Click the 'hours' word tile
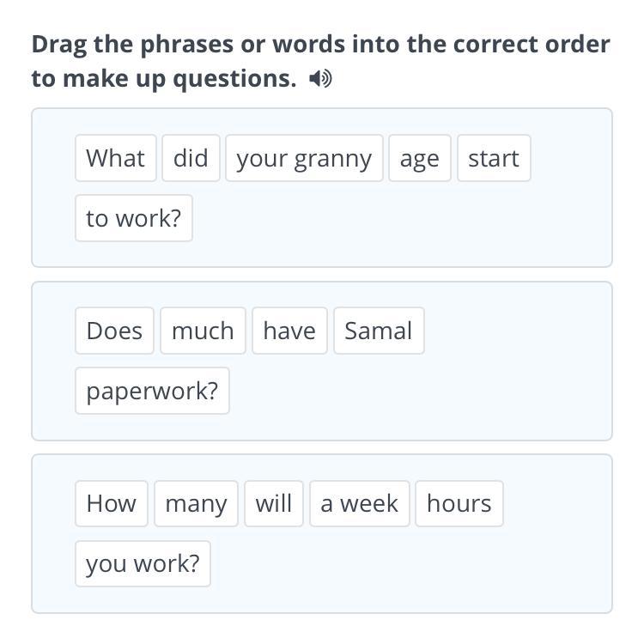Screen dimensions: 644x644 (x=459, y=503)
